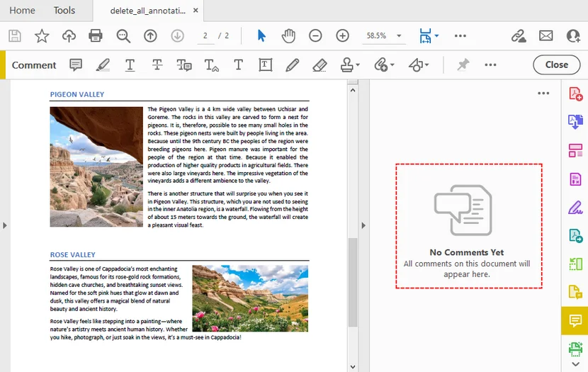
Task: Click the Rose Valley landscape photo
Action: [x=250, y=298]
